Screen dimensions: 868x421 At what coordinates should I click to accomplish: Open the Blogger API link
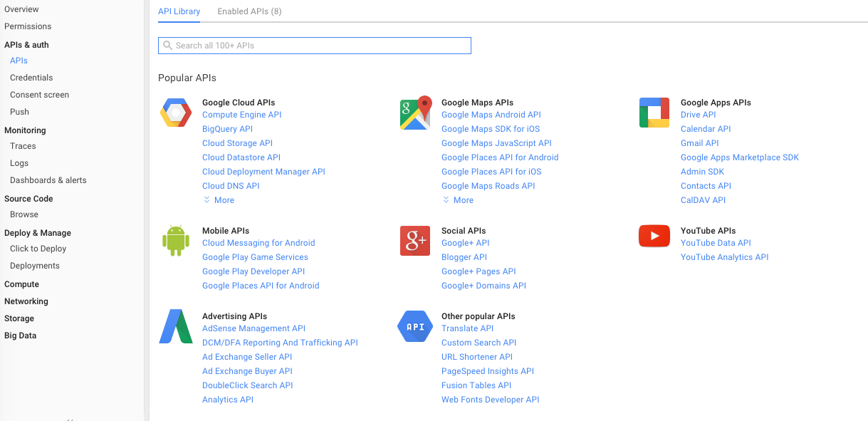coord(464,257)
